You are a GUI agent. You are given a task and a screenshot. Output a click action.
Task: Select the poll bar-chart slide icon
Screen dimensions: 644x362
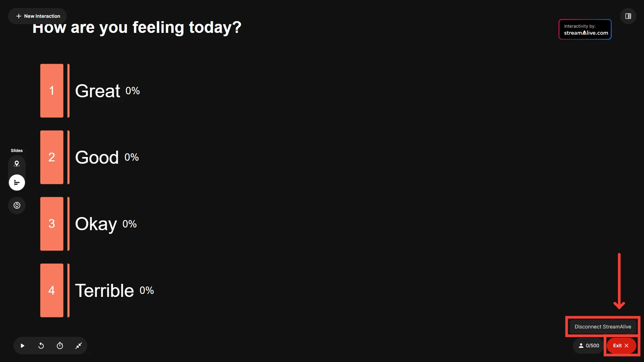[x=17, y=183]
